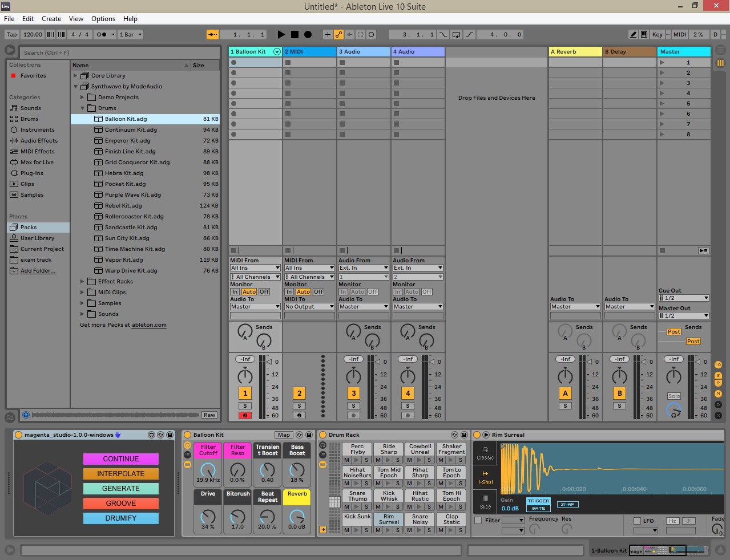Activate Draw Mode pencil
This screenshot has width=730, height=560.
(x=634, y=34)
